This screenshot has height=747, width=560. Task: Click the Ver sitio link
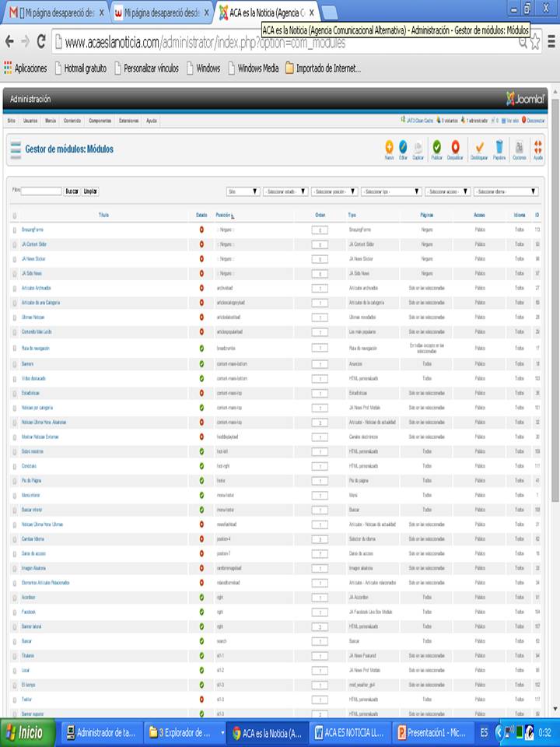point(510,121)
